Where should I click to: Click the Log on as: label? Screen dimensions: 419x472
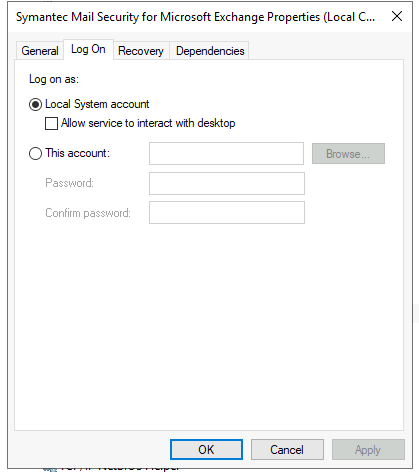[x=54, y=79]
